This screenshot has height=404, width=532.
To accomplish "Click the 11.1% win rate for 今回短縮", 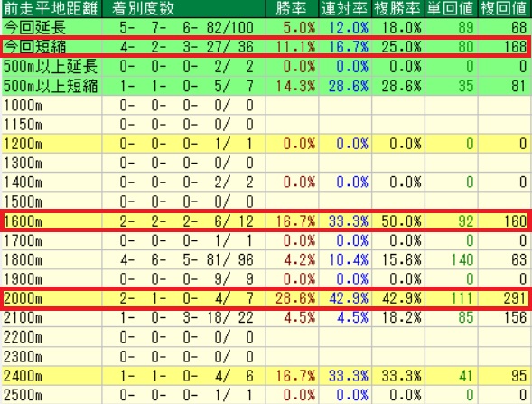I will [295, 47].
